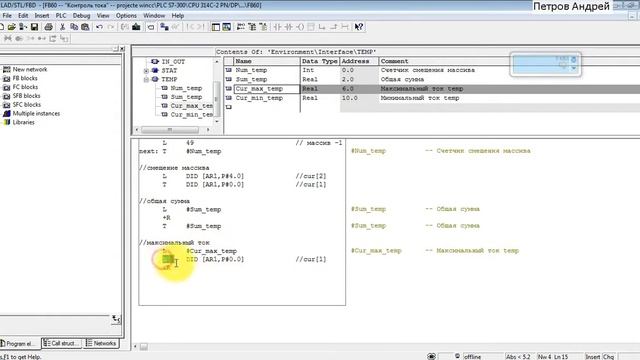Click Address column header
The image size is (640, 360).
click(359, 61)
